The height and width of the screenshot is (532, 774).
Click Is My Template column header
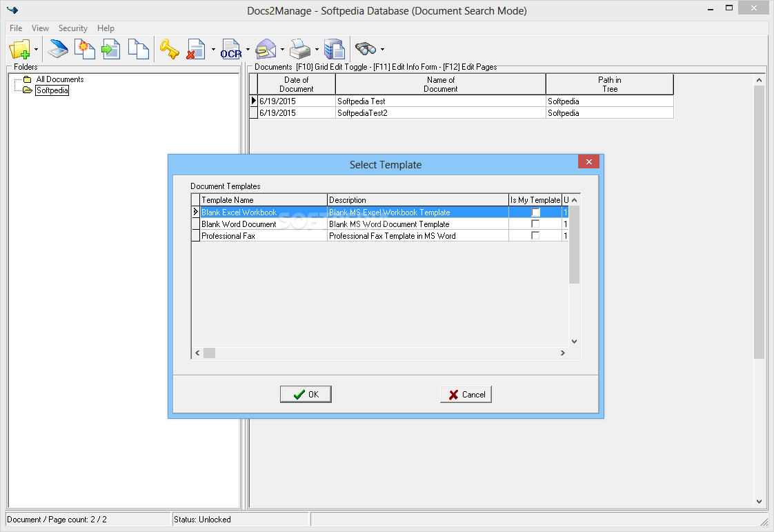(535, 200)
